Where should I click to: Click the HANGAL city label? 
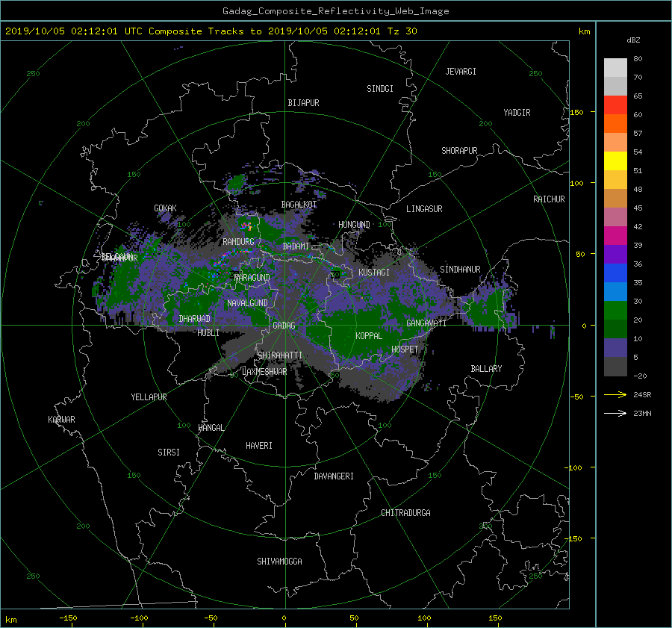pyautogui.click(x=211, y=428)
